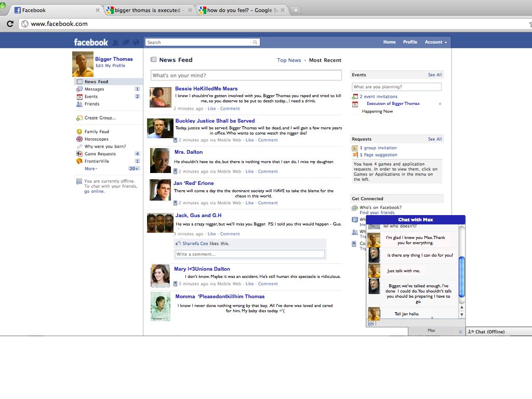Click the Messages icon in left sidebar
The height and width of the screenshot is (399, 532).
[79, 89]
